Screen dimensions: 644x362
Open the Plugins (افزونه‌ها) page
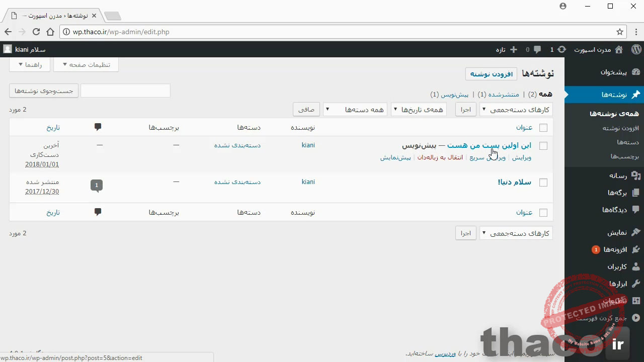[x=615, y=249]
